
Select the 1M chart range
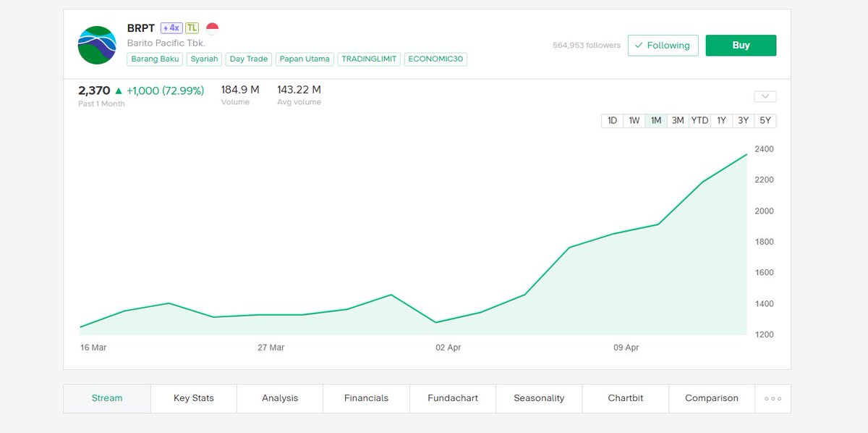656,121
